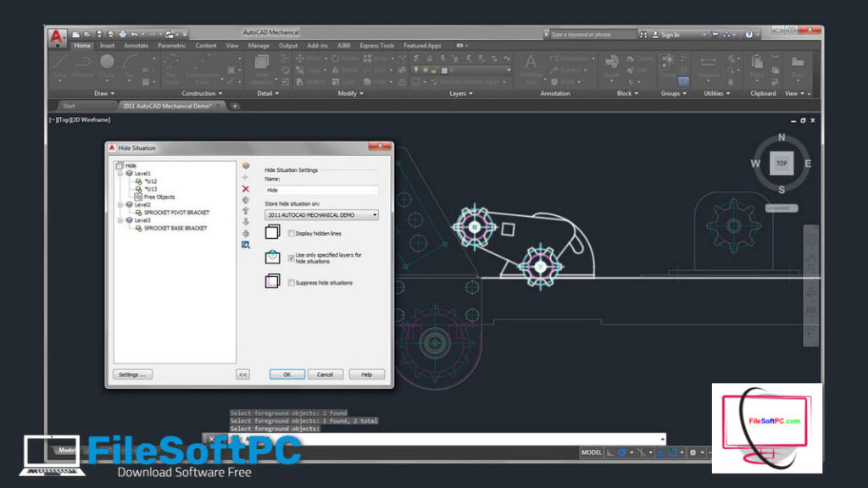Add a new drawing tab with plus
The image size is (868, 488).
tap(235, 106)
